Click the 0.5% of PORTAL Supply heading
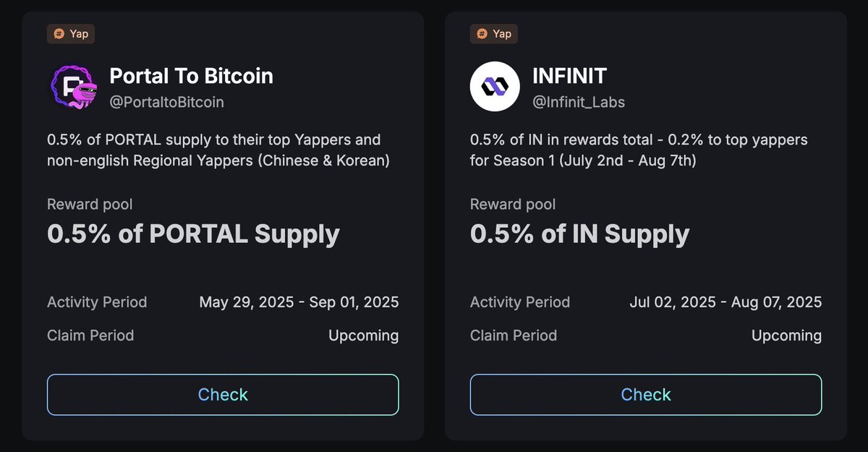This screenshot has height=452, width=868. click(x=193, y=234)
